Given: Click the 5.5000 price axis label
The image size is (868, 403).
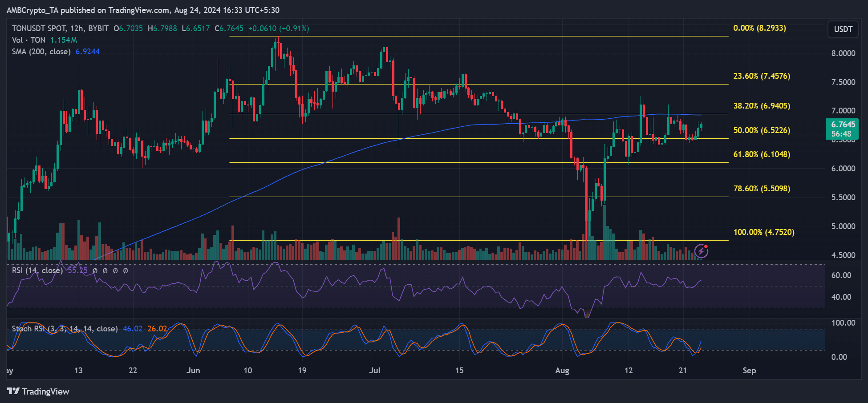Looking at the screenshot, I should [843, 197].
